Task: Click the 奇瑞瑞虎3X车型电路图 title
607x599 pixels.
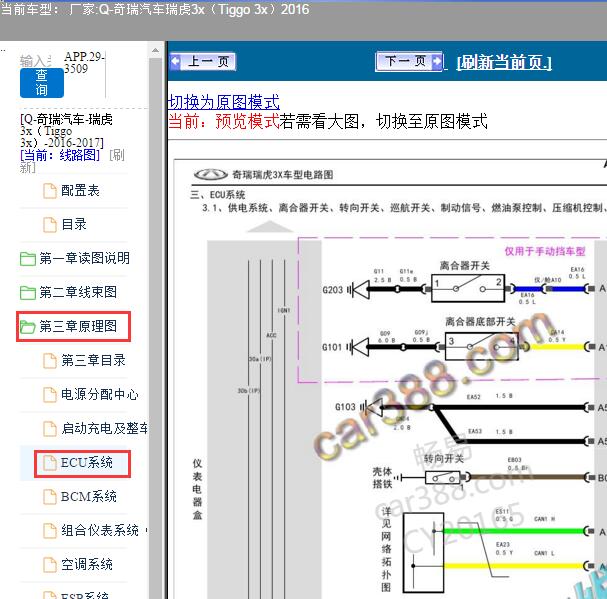Action: tap(283, 175)
